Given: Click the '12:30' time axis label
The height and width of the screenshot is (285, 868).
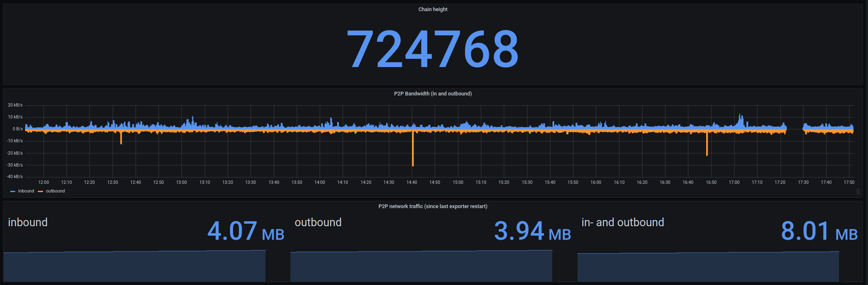Looking at the screenshot, I should click(x=113, y=183).
